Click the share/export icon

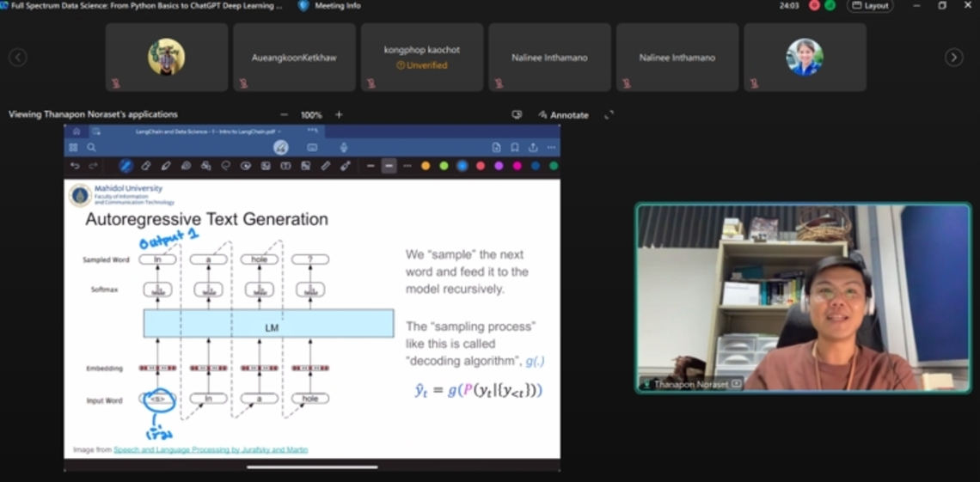533,148
